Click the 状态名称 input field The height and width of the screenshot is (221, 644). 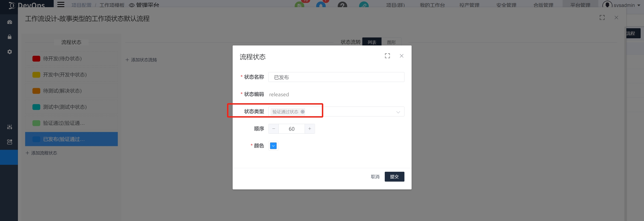coord(336,77)
